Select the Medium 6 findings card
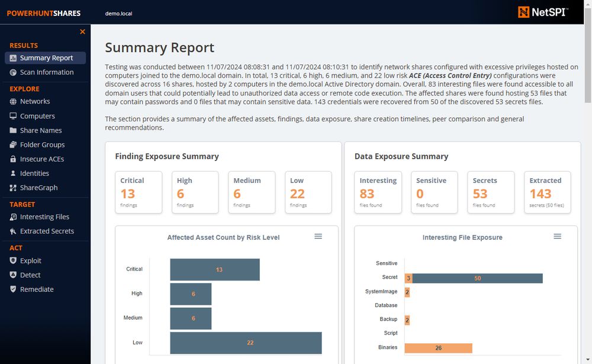This screenshot has height=364, width=592. tap(252, 192)
